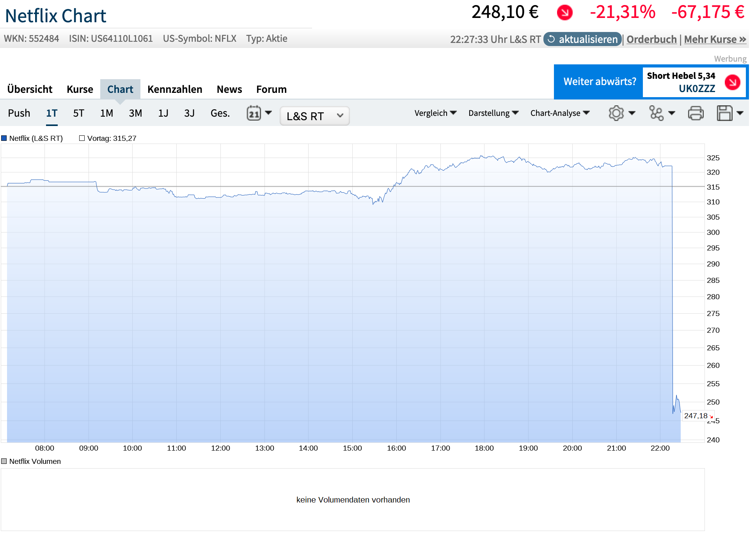Click the refresh icon in aktualisieren
This screenshot has height=538, width=756.
tap(551, 39)
